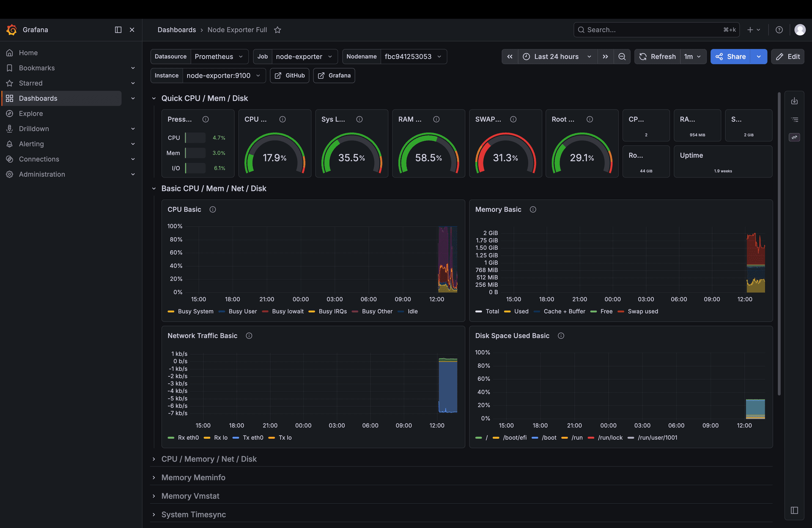Show info for the Root FS panel
The image size is (812, 528).
pos(590,120)
